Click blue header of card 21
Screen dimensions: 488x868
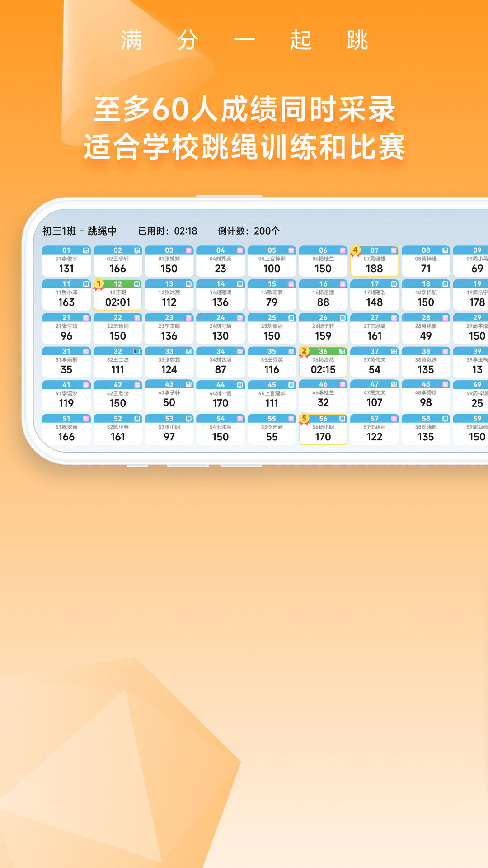click(x=63, y=318)
